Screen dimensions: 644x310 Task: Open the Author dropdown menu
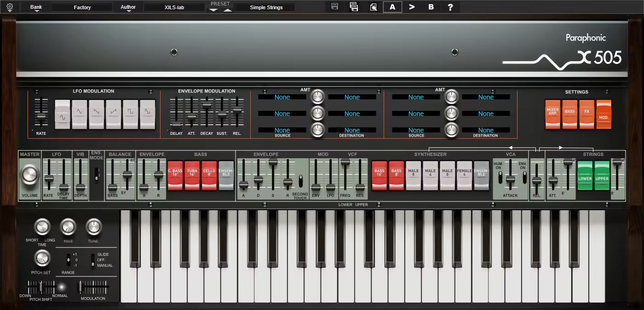tap(128, 7)
